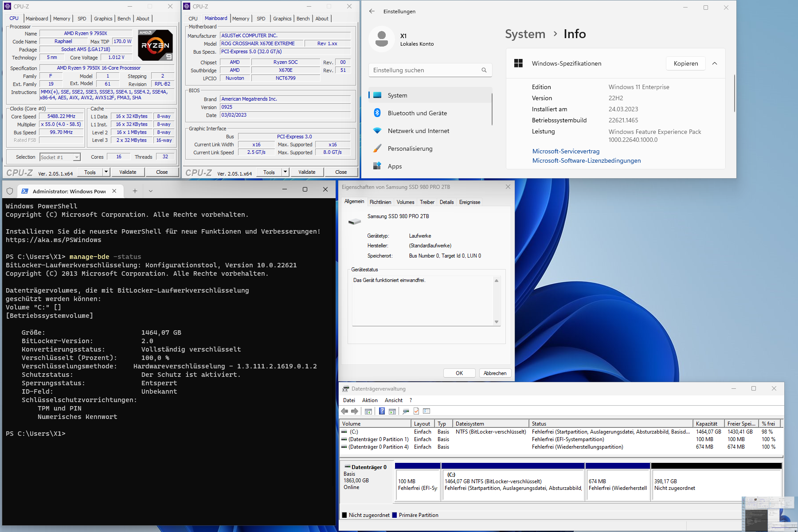Open the blue Help icon in Datenträgerverwaltung toolbar
This screenshot has height=532, width=798.
tap(382, 411)
